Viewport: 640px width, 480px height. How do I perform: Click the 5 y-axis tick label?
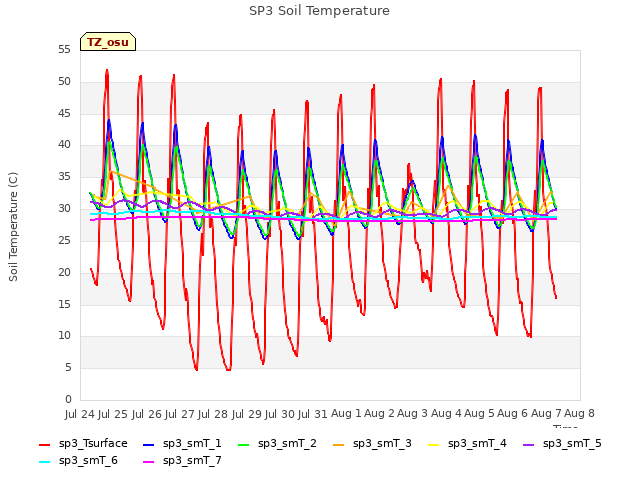[x=68, y=368]
